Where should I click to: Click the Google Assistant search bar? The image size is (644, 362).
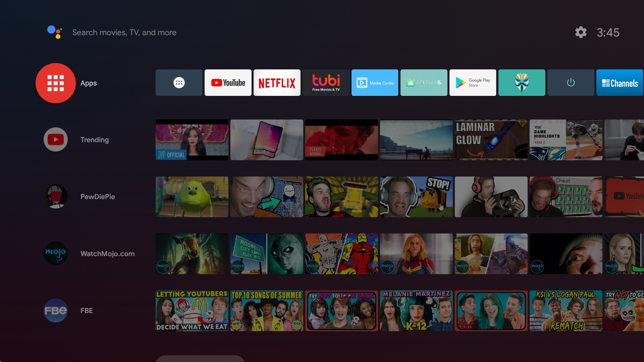tap(124, 32)
